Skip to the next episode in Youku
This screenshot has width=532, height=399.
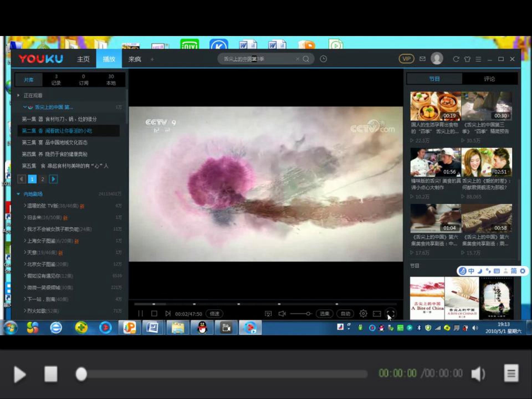pos(168,314)
